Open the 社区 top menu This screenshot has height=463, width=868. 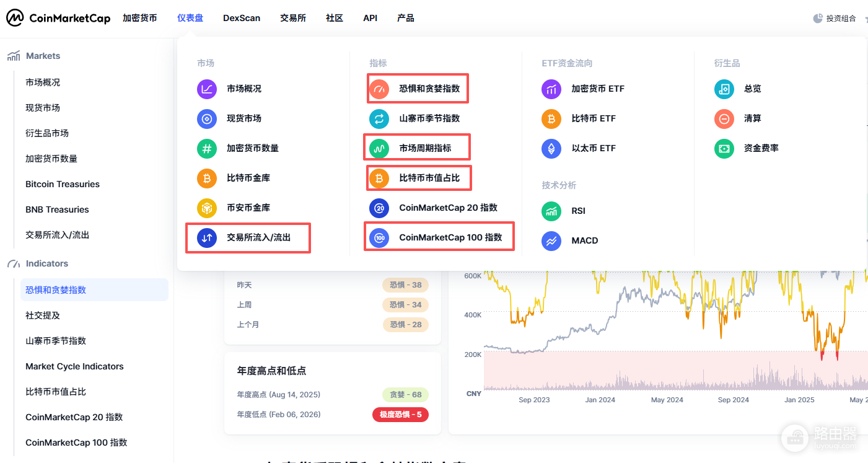pos(335,18)
